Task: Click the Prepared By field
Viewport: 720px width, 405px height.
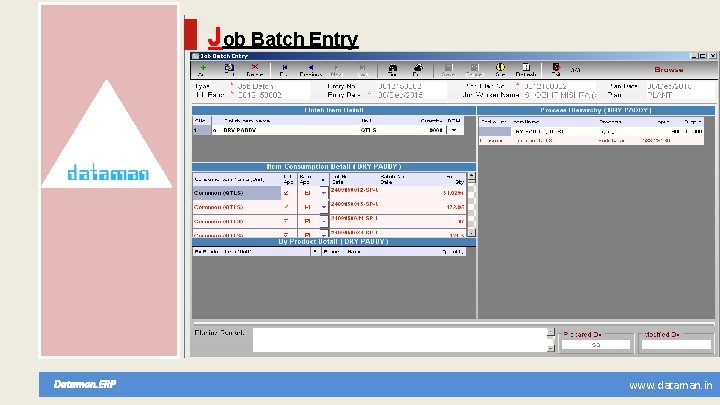Action: tap(596, 344)
